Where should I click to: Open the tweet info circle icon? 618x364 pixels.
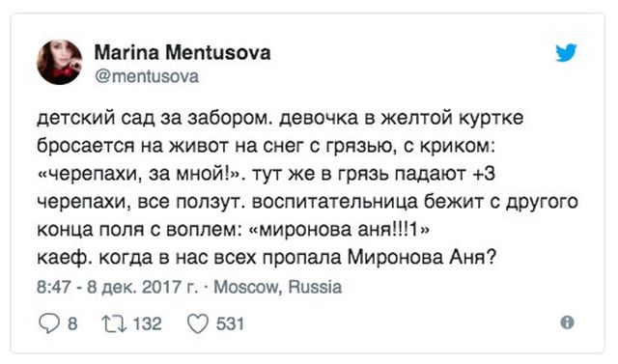click(x=567, y=322)
